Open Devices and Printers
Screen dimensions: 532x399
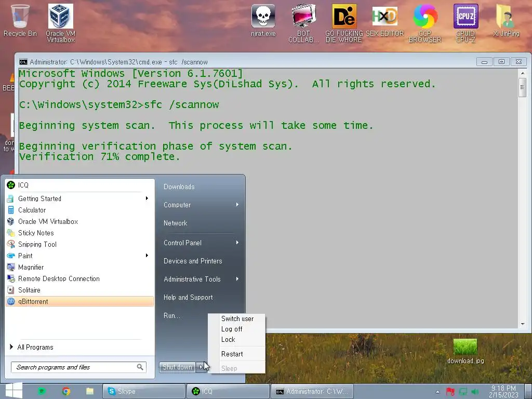193,261
